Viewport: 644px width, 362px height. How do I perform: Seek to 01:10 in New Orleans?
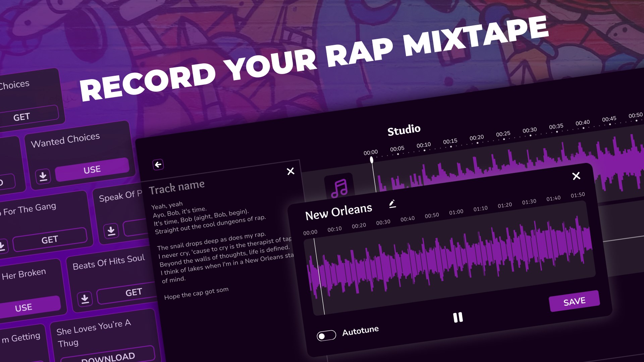(480, 208)
